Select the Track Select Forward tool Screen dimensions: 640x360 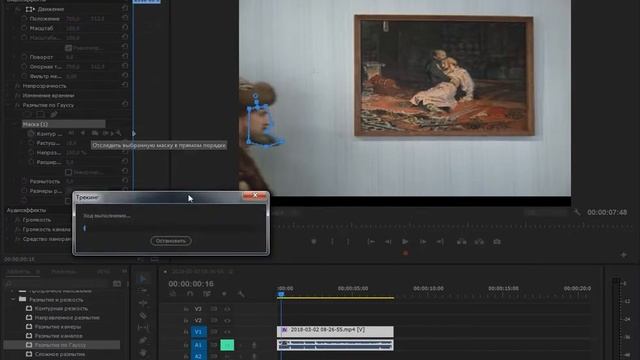(x=143, y=291)
